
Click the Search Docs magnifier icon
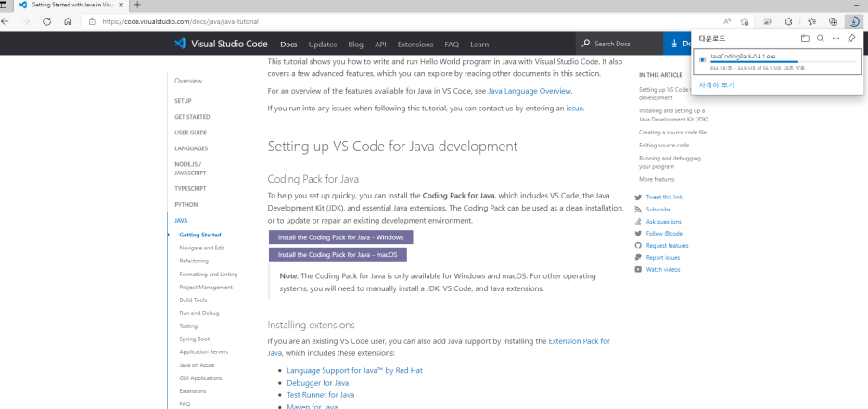point(586,44)
